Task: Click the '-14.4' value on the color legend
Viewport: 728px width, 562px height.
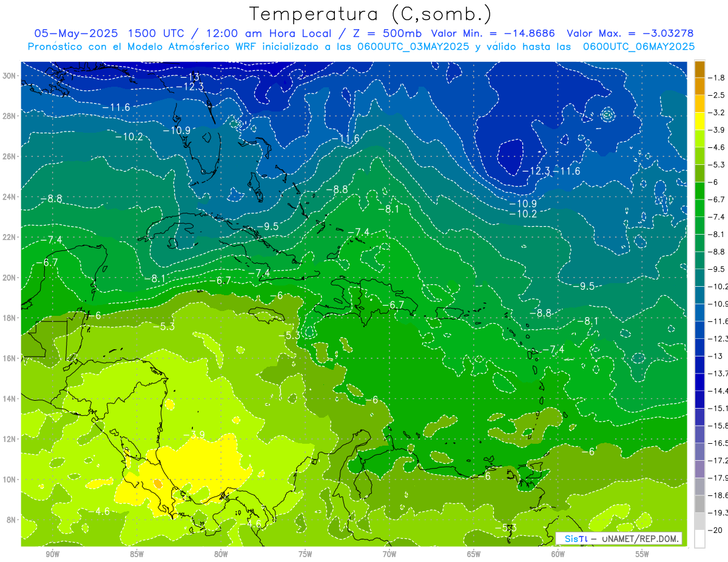Action: [718, 391]
